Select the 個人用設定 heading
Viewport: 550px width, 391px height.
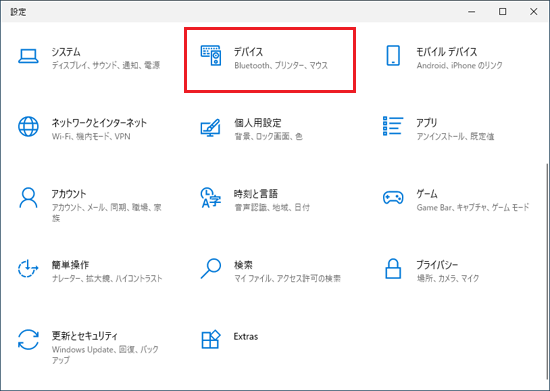(258, 123)
